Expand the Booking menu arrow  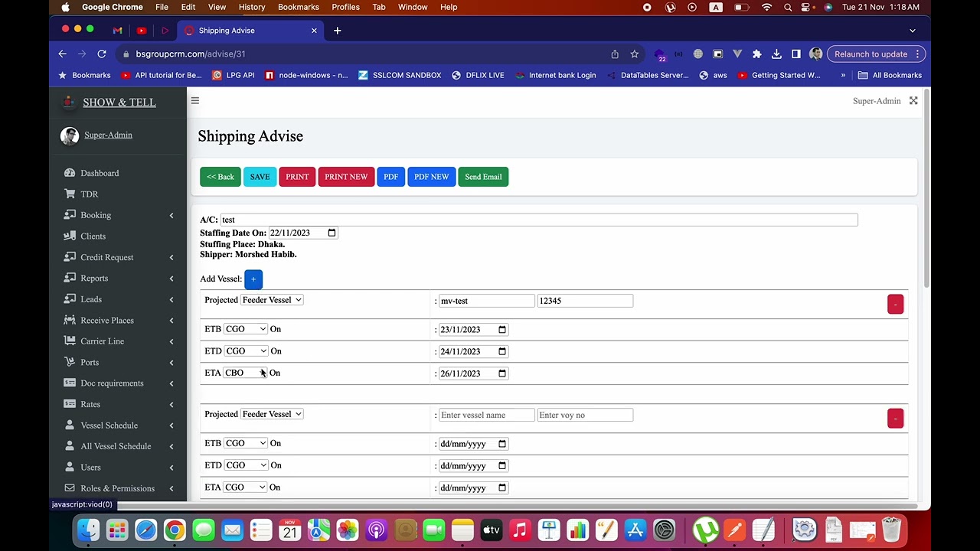point(171,216)
